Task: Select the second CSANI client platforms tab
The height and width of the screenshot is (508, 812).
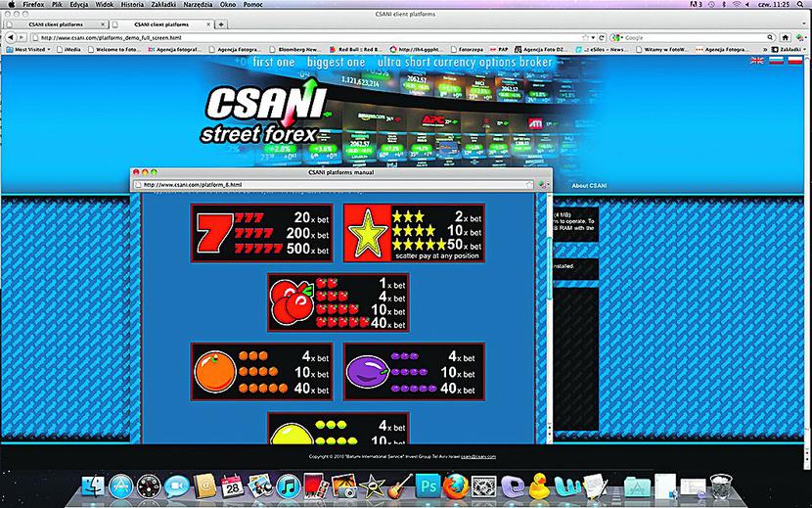Action: coord(161,24)
